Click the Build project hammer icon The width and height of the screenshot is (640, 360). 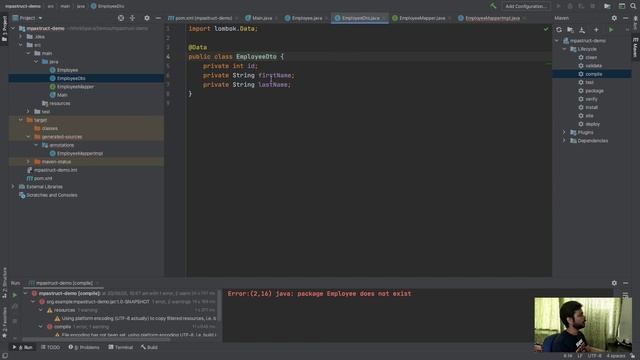[493, 6]
